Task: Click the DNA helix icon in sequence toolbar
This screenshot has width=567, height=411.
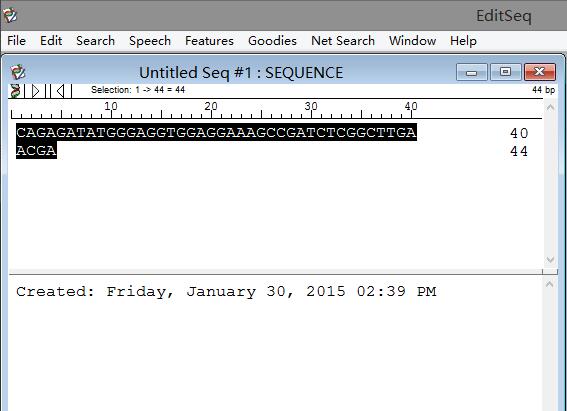Action: pos(15,91)
